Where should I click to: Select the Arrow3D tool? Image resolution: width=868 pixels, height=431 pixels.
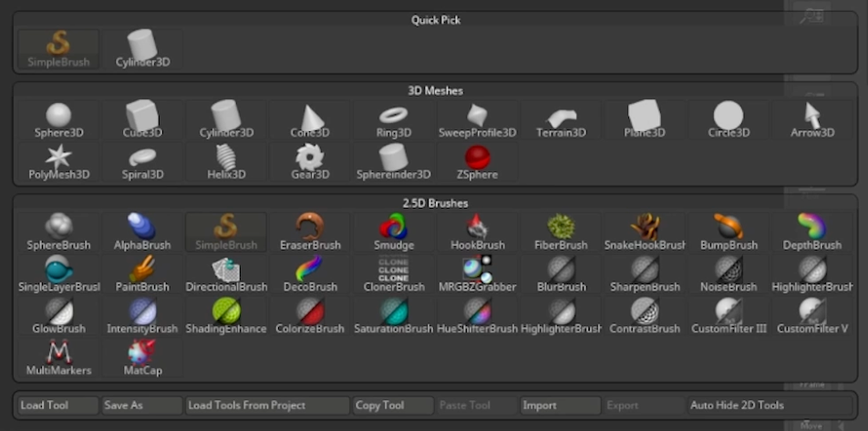click(x=812, y=120)
